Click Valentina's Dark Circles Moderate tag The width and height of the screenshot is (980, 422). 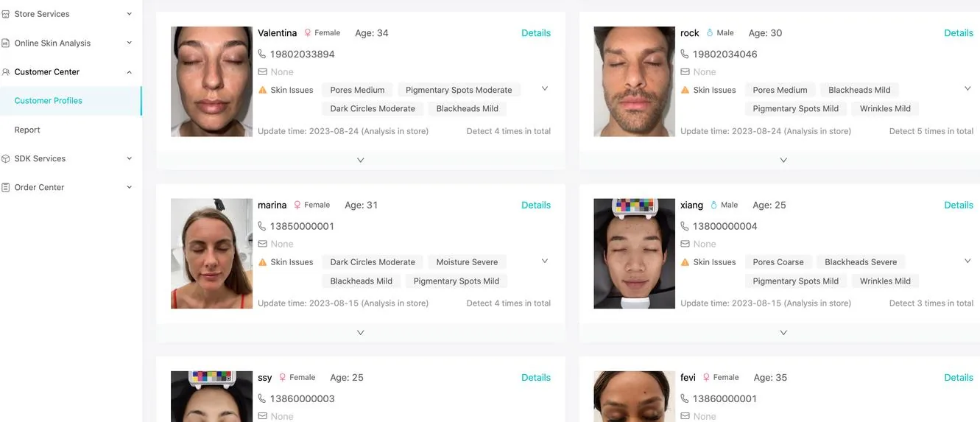373,108
